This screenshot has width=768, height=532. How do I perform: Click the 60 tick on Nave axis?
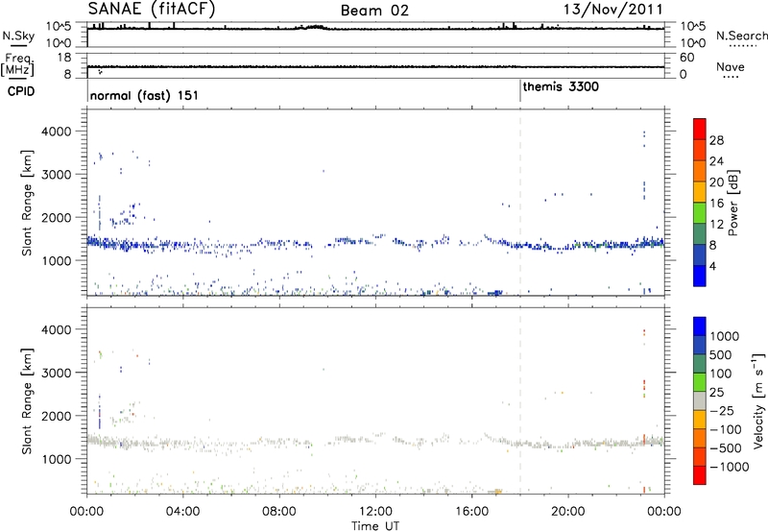[687, 58]
